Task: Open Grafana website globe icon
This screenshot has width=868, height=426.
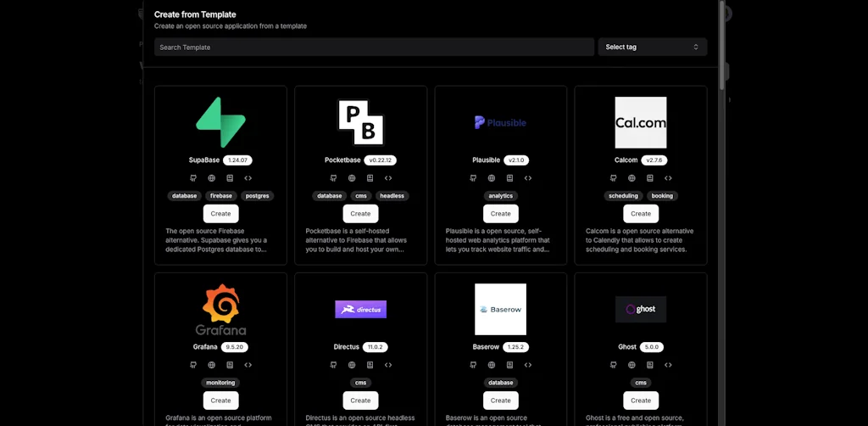Action: [211, 365]
